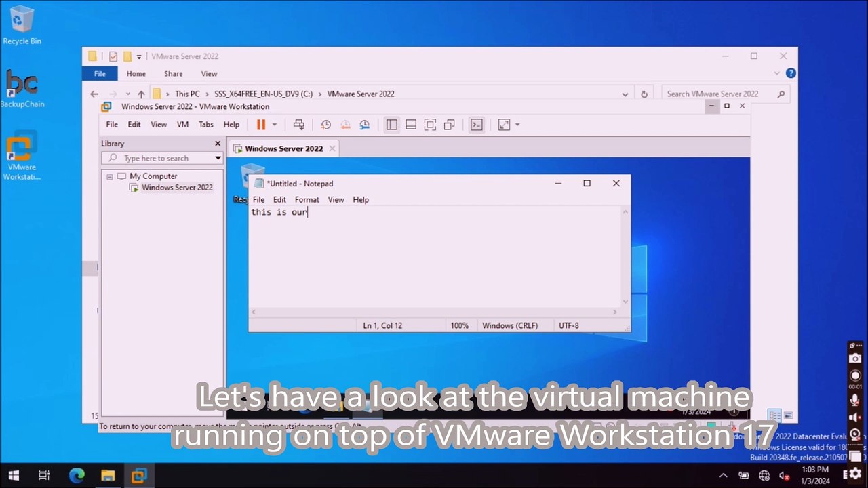Launch Microsoft Edge from the taskbar
Screen dimensions: 868x488
[x=77, y=475]
